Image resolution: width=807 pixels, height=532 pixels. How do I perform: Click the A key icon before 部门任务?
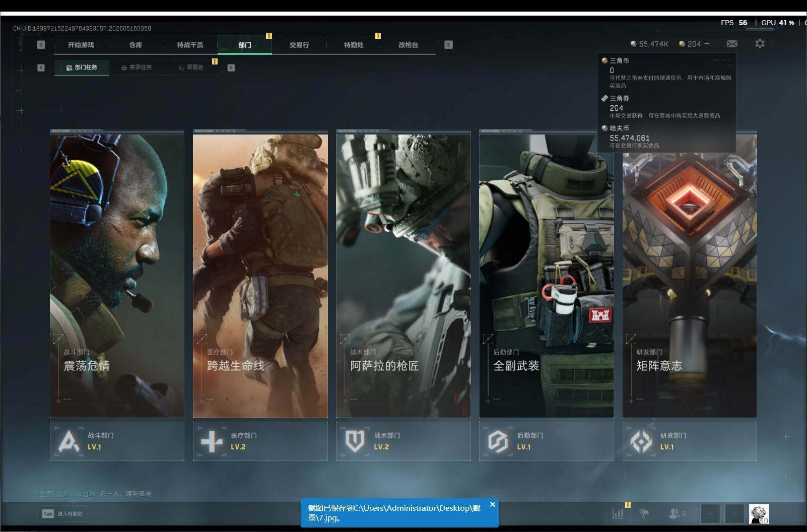41,68
